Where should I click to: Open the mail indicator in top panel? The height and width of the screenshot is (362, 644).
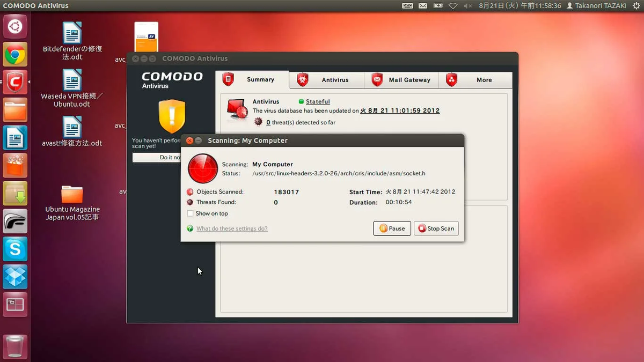pyautogui.click(x=423, y=6)
